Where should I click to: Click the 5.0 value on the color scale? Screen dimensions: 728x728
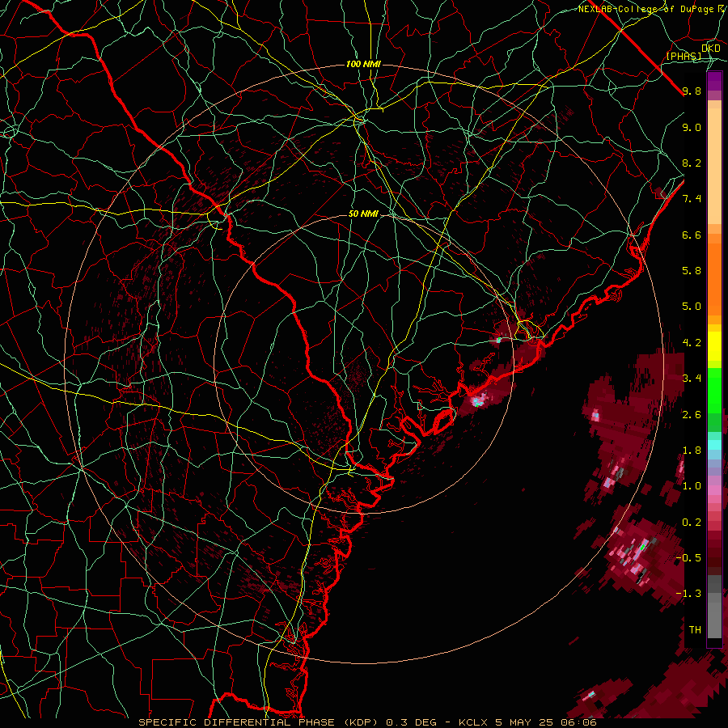pos(692,307)
